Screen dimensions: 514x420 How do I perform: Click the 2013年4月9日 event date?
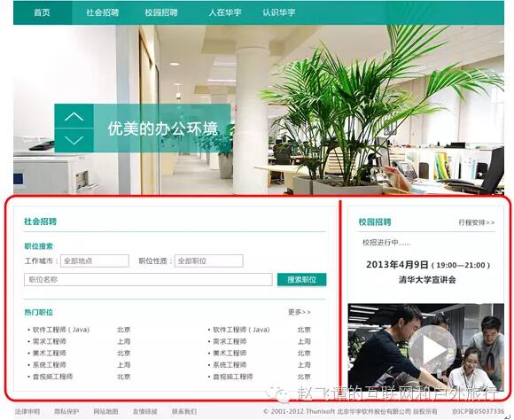[397, 265]
